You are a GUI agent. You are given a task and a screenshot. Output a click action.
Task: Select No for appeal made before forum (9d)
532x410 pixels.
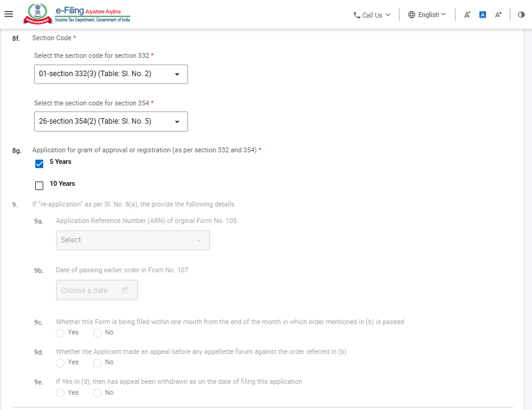coord(97,362)
